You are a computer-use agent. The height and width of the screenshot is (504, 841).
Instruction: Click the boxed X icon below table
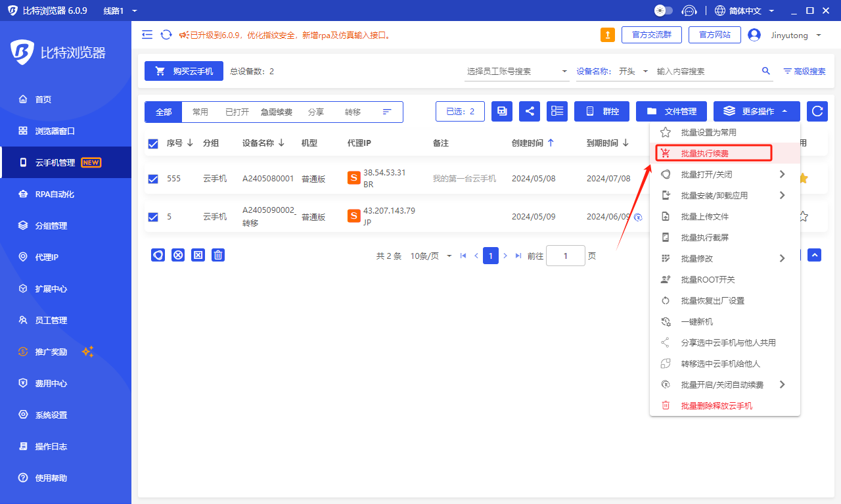pyautogui.click(x=198, y=255)
